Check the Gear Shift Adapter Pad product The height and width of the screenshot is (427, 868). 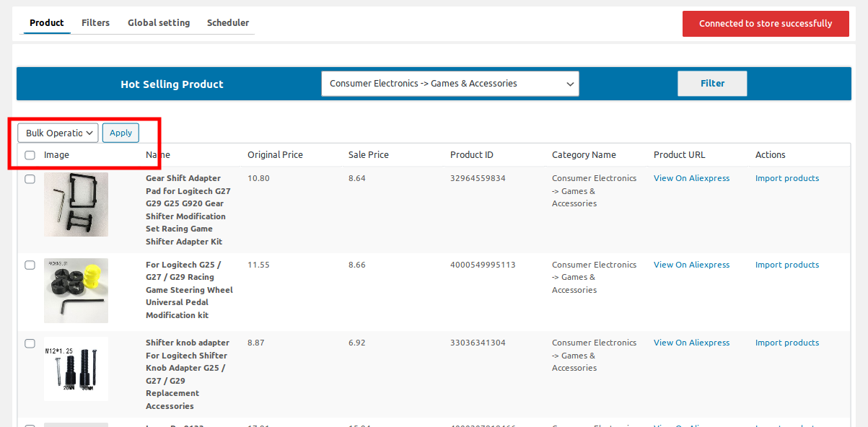pyautogui.click(x=30, y=179)
